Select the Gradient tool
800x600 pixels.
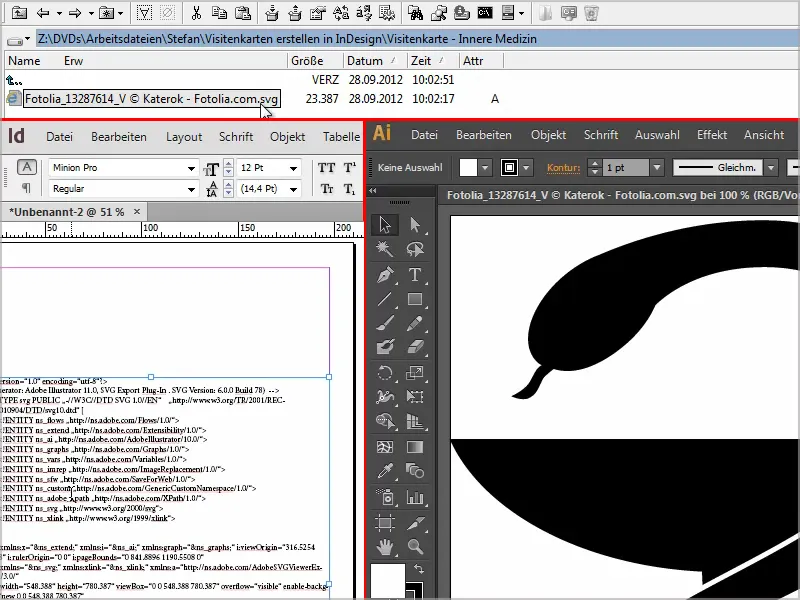tap(415, 447)
